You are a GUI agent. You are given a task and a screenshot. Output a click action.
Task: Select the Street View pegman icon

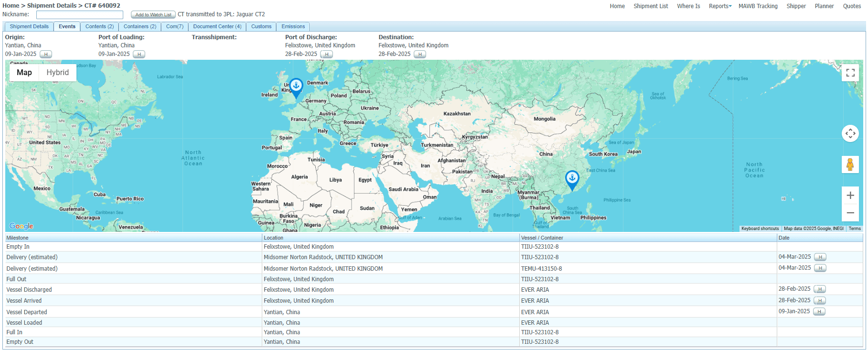point(850,165)
